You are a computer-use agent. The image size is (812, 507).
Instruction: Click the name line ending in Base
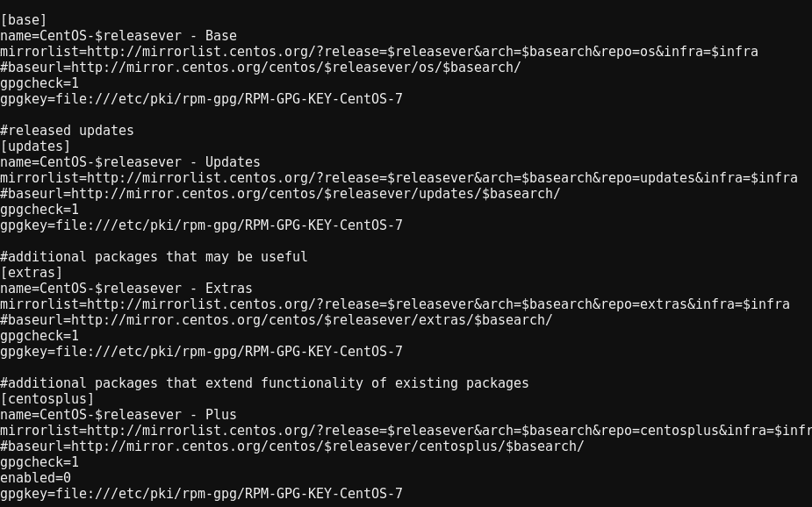(119, 36)
